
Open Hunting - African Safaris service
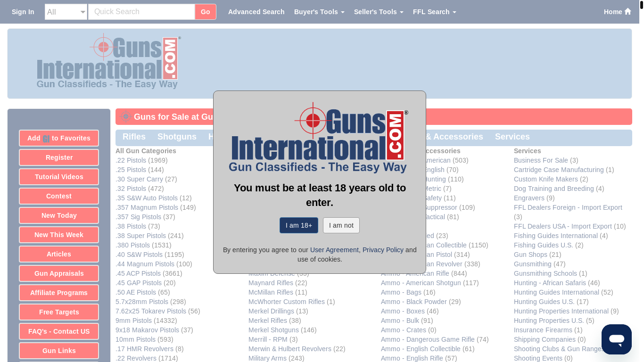pyautogui.click(x=550, y=283)
